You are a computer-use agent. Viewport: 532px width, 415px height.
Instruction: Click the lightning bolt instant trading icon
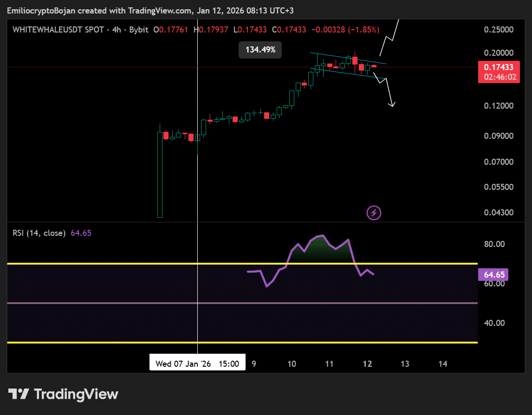374,213
